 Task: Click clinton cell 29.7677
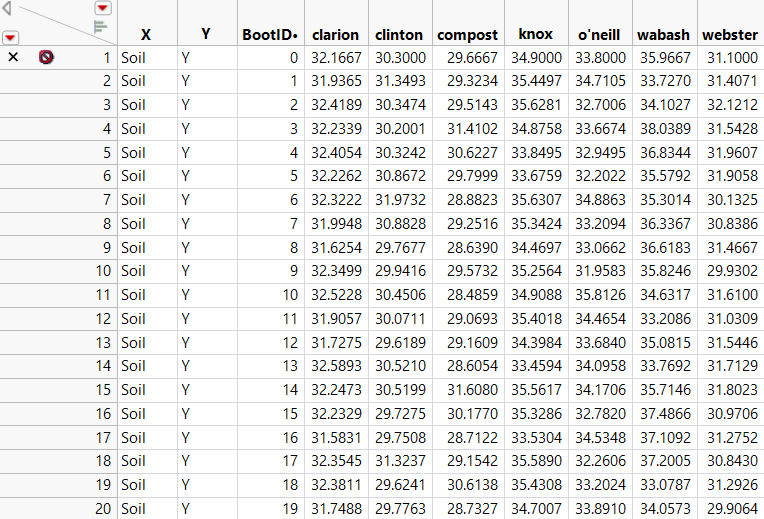coord(401,248)
